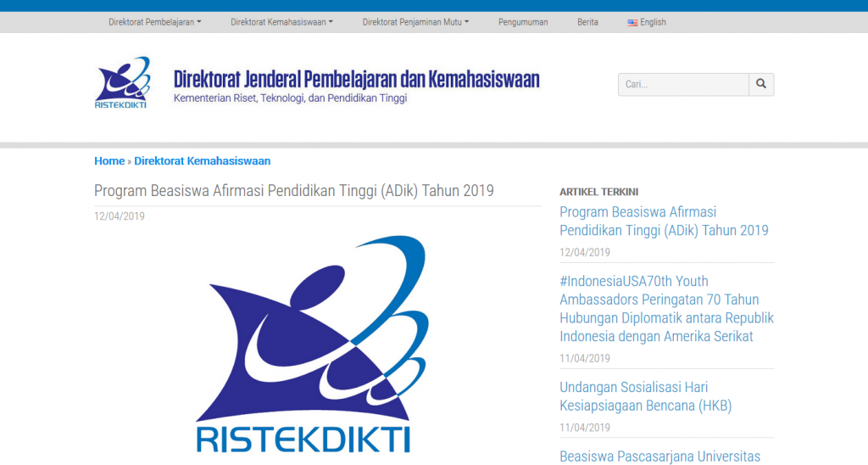The image size is (868, 465).
Task: Click the flag icon beside English
Action: (632, 22)
